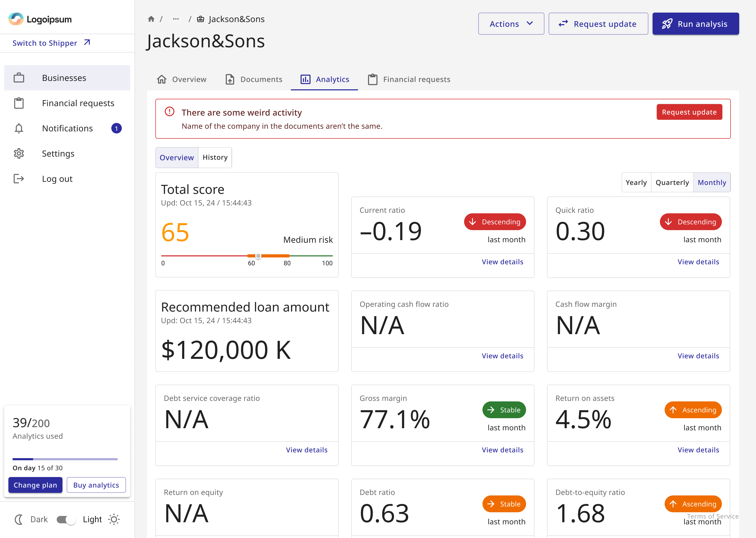Click the Overview tab house icon
Viewport: 756px width, 538px height.
161,79
